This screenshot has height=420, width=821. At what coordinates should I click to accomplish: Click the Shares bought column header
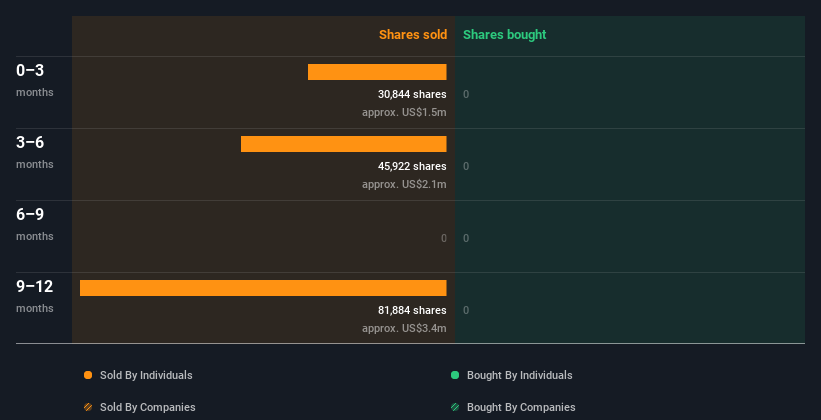[x=505, y=35]
